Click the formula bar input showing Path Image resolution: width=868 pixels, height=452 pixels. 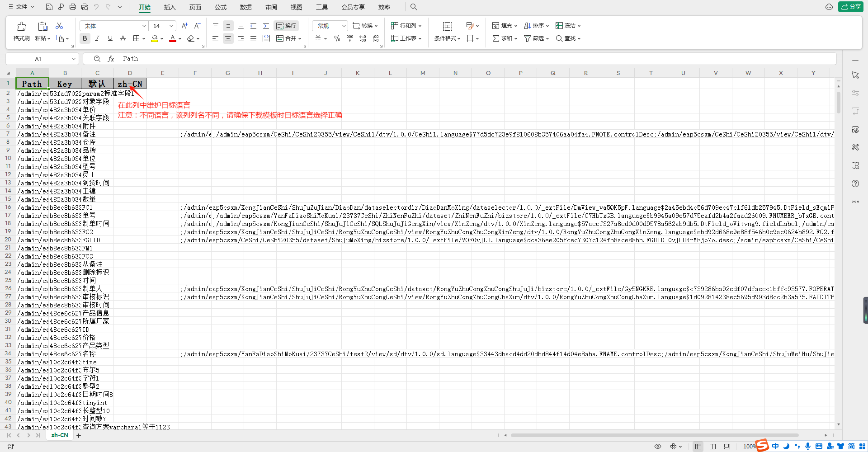click(452, 59)
